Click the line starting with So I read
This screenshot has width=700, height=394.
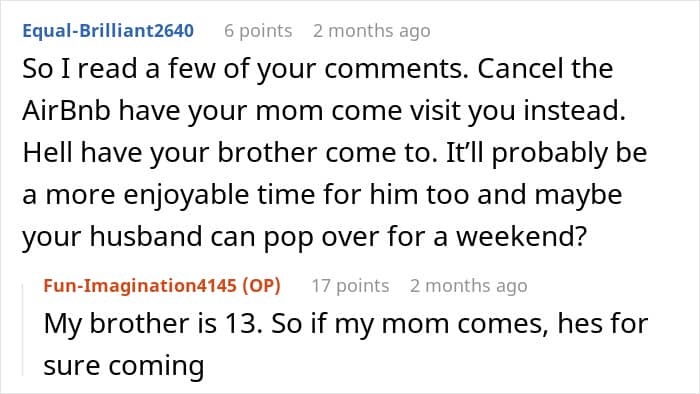pyautogui.click(x=317, y=69)
